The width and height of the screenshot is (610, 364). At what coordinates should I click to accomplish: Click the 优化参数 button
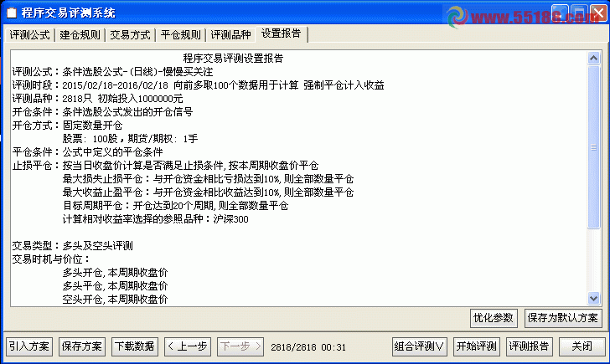pyautogui.click(x=494, y=318)
